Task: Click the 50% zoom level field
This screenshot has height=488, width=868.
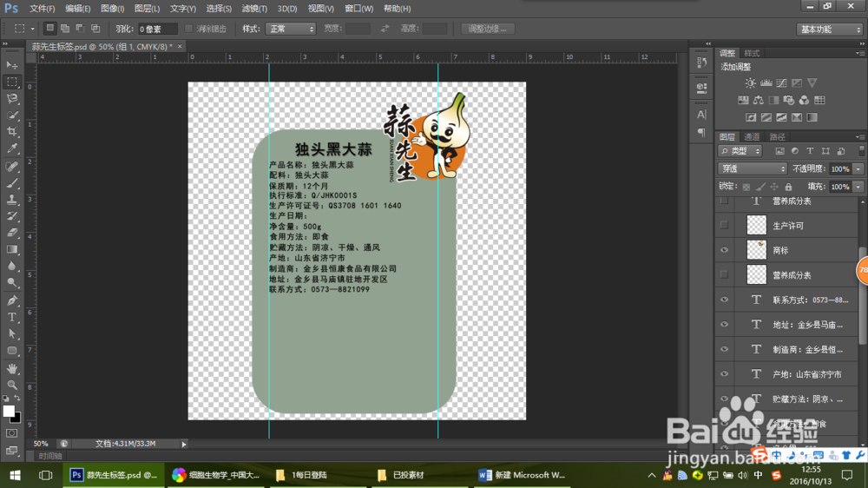Action: pyautogui.click(x=41, y=444)
